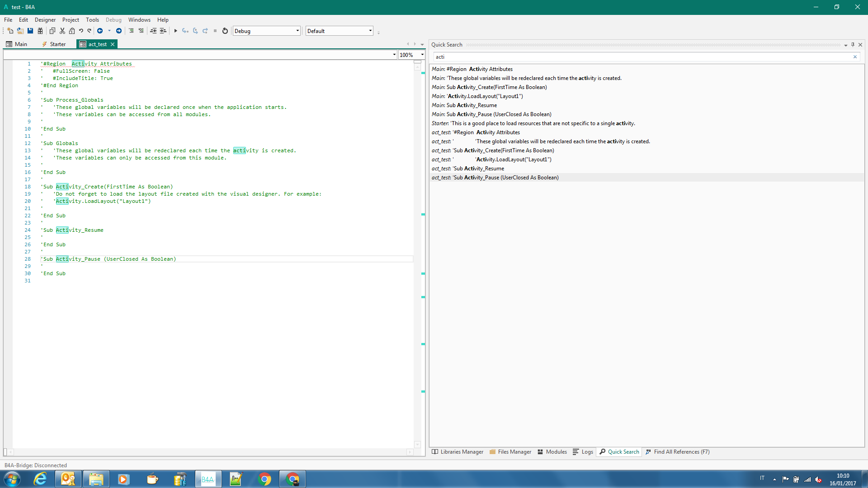Clear the Quick Search text field

[855, 57]
